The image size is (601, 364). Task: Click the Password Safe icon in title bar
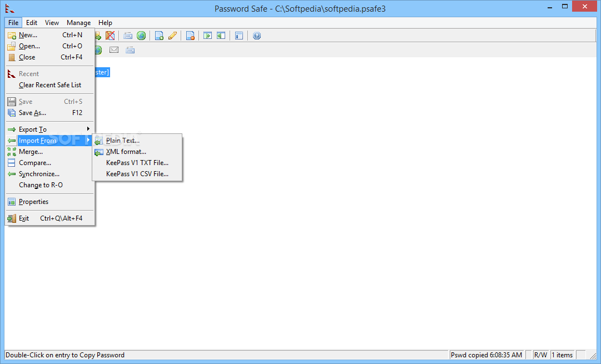point(10,8)
